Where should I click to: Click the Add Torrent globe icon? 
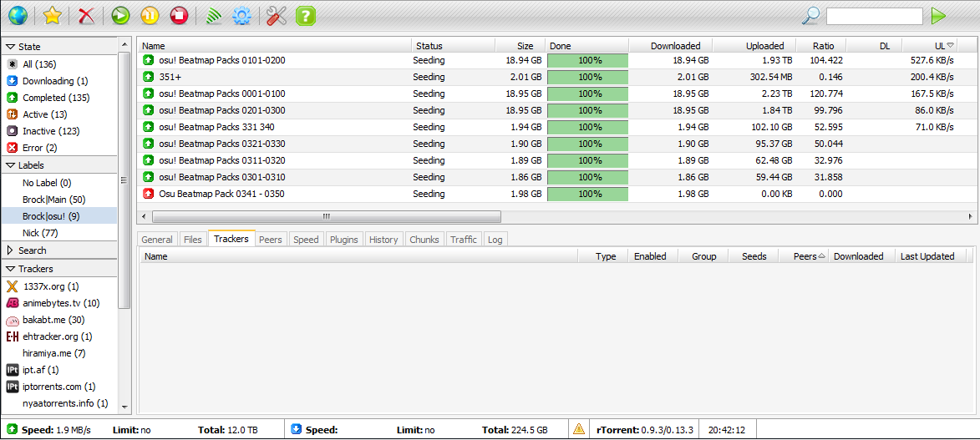pos(17,16)
